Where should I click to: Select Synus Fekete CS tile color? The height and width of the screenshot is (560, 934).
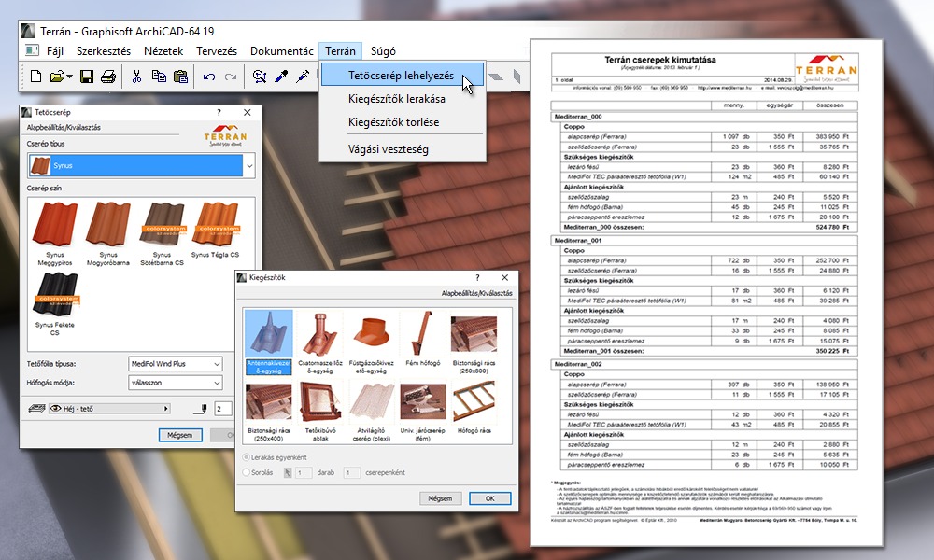tap(55, 304)
